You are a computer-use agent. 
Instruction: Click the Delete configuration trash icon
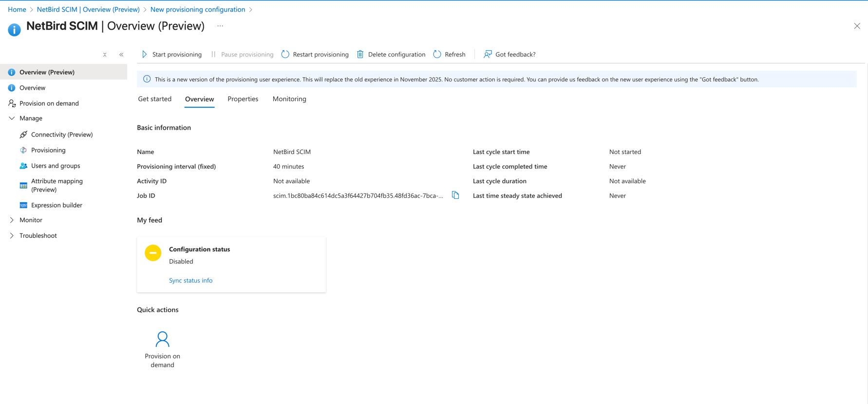360,55
